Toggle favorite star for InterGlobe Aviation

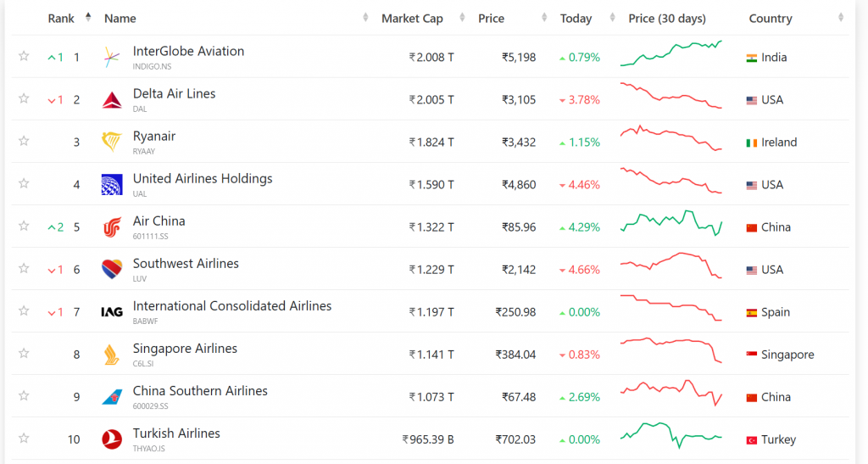(24, 57)
